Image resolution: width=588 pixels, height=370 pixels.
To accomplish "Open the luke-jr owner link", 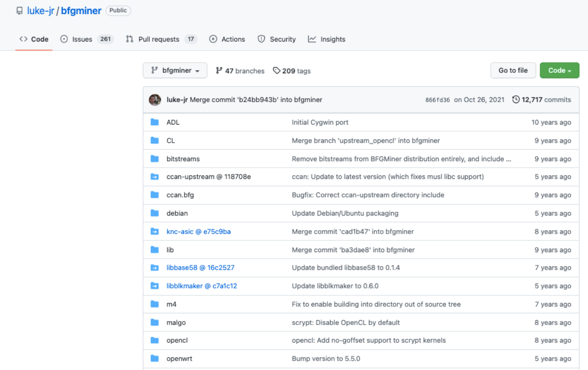I will click(x=41, y=11).
